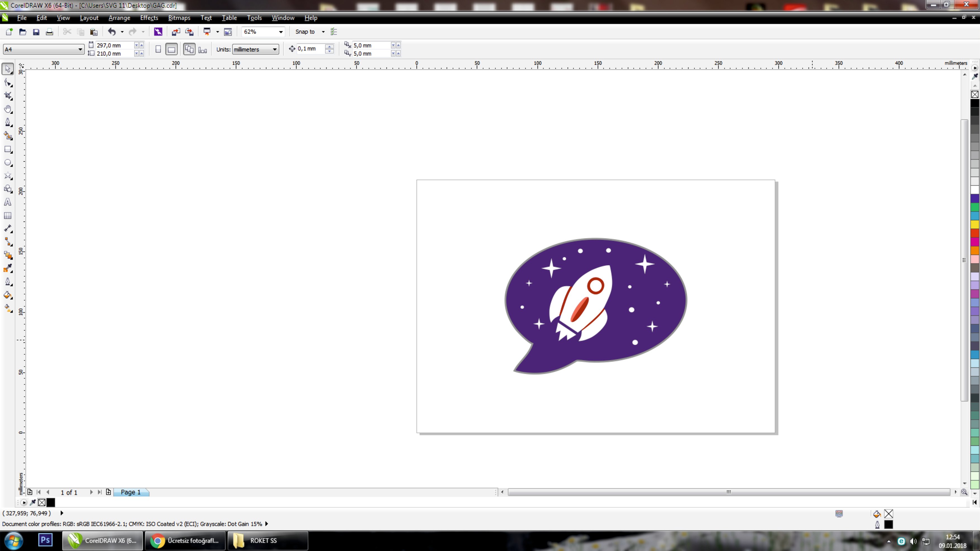Viewport: 980px width, 551px height.
Task: Select the Basic Shapes tool
Action: pyautogui.click(x=8, y=189)
